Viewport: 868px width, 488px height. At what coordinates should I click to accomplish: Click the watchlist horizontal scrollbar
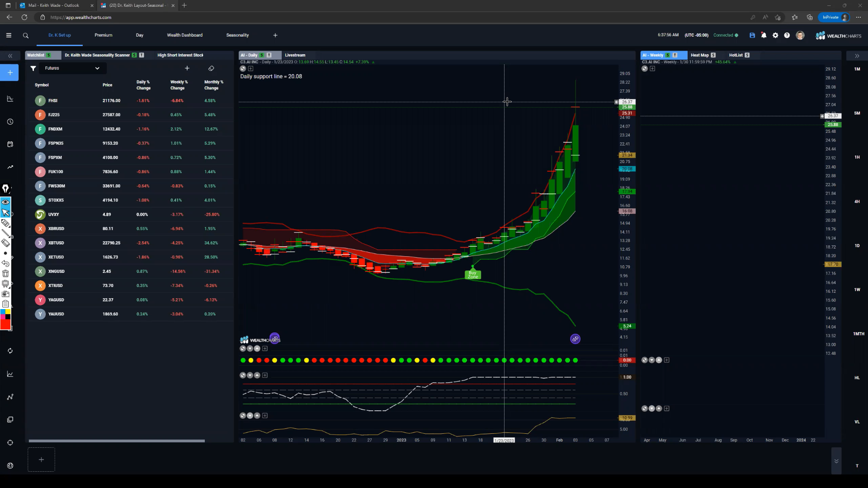117,441
